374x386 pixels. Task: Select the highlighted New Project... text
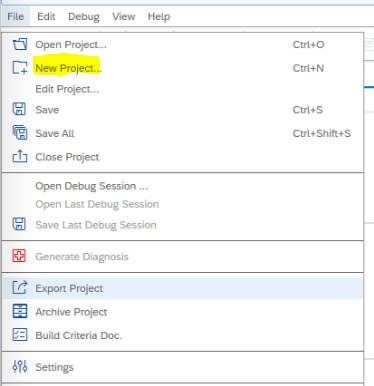pos(68,68)
